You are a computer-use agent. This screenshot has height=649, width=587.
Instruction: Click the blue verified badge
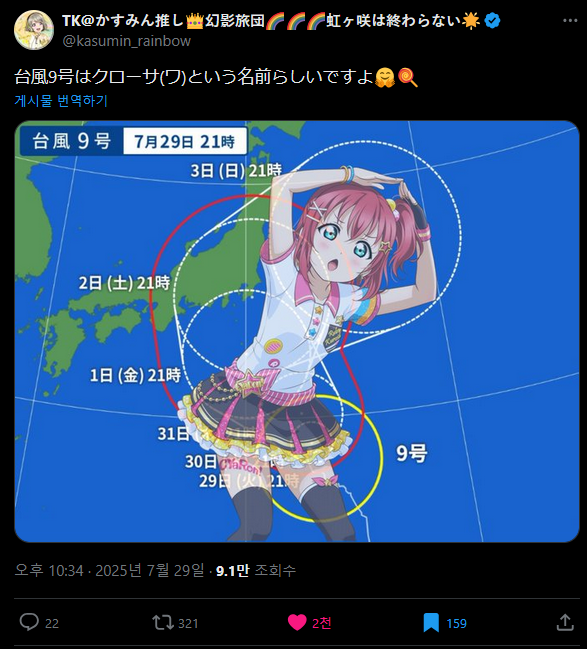tap(492, 20)
